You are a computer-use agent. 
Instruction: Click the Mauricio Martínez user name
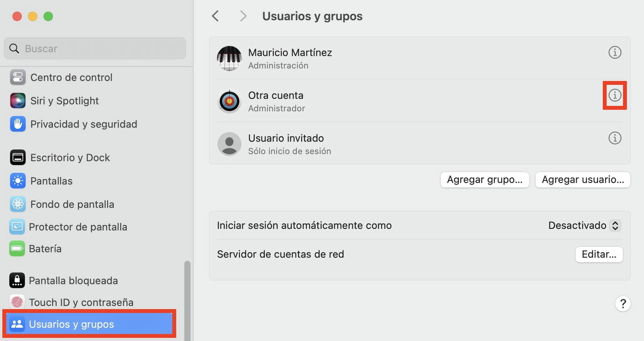point(290,52)
